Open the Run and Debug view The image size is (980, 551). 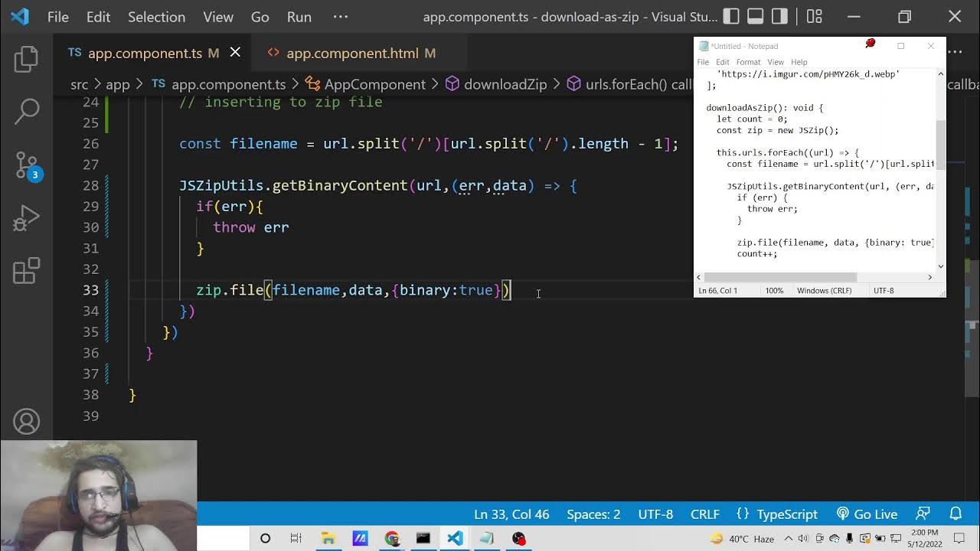click(26, 219)
